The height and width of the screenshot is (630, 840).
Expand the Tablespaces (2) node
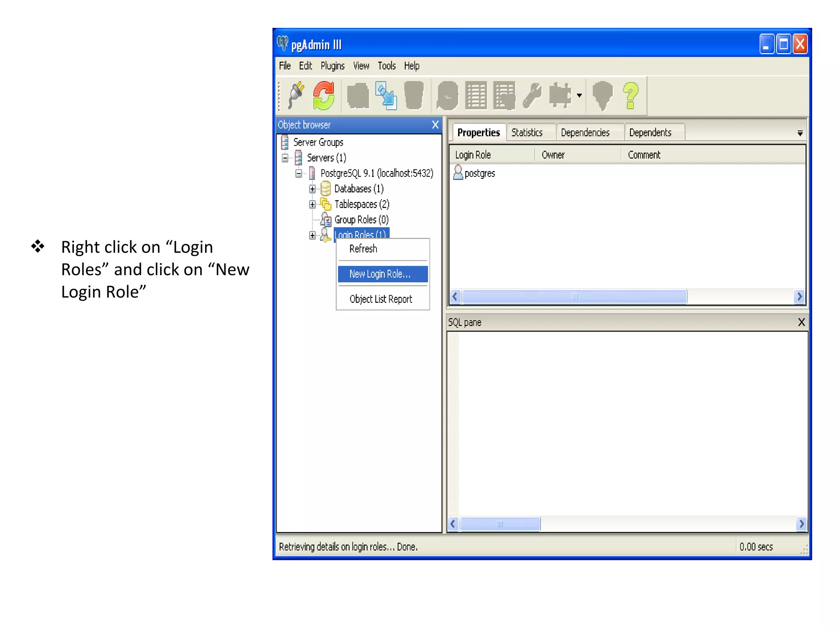pyautogui.click(x=313, y=204)
